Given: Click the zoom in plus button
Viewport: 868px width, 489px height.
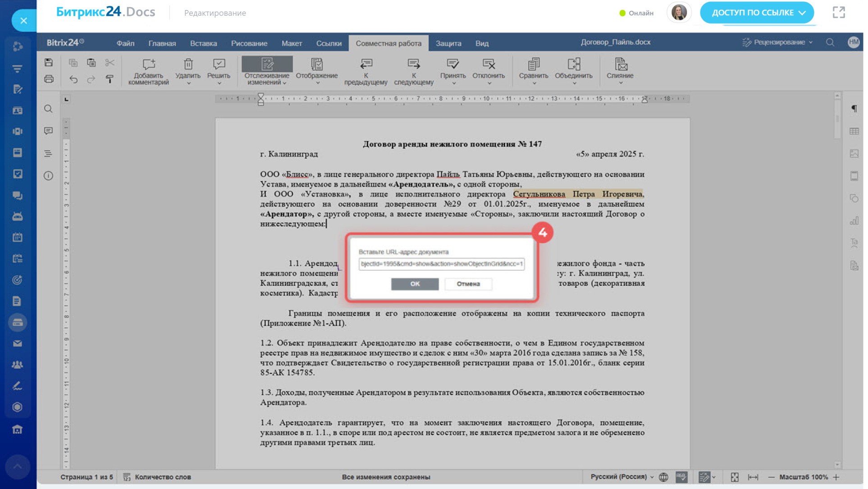Looking at the screenshot, I should 836,477.
